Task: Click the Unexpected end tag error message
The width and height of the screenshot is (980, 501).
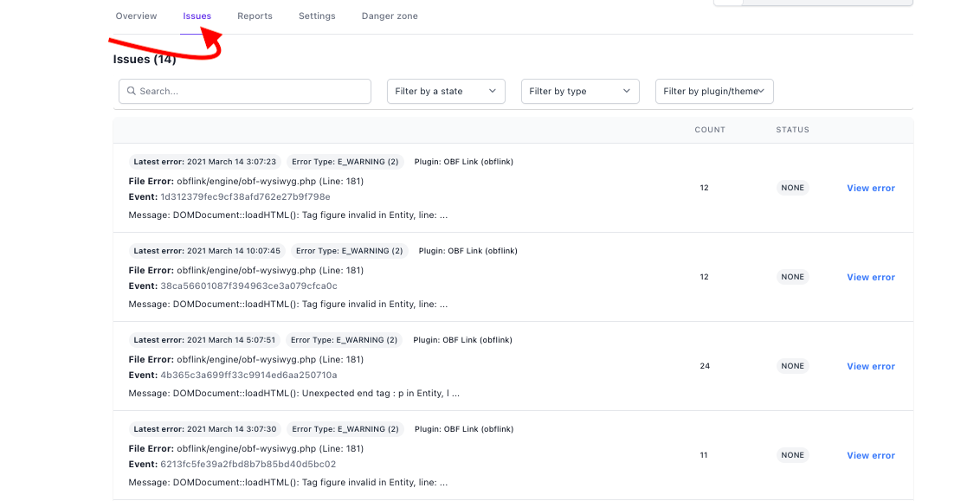Action: coord(294,393)
